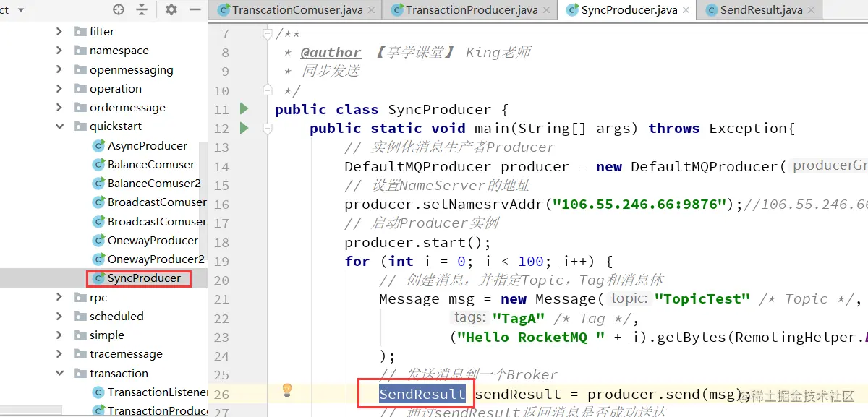The image size is (868, 417).
Task: Click the scheduled folder icon
Action: 80,316
